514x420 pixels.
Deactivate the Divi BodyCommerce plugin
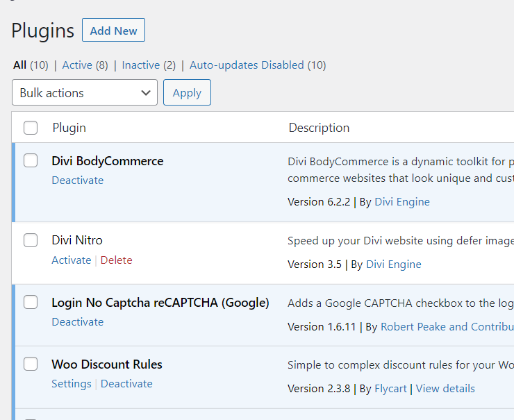pos(77,180)
